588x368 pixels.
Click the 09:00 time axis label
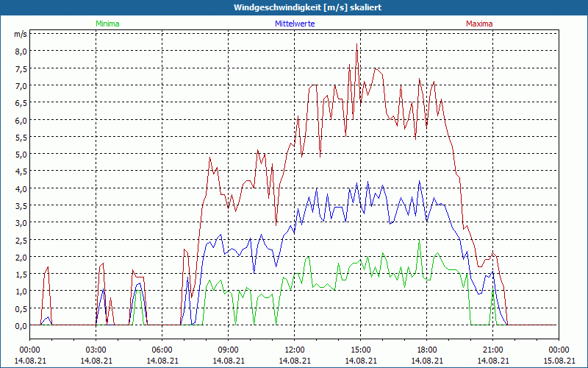tap(229, 350)
